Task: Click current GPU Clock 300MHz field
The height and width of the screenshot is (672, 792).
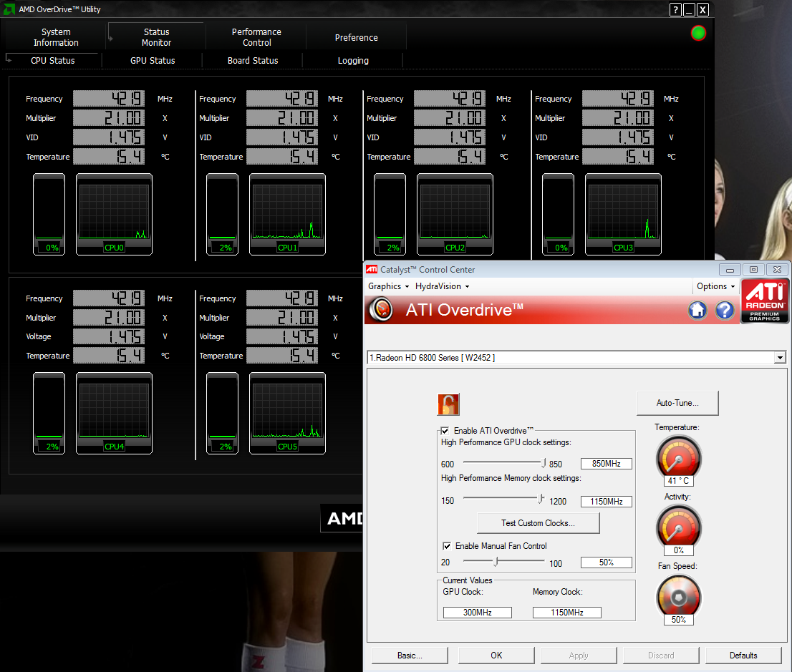Action: (x=478, y=613)
